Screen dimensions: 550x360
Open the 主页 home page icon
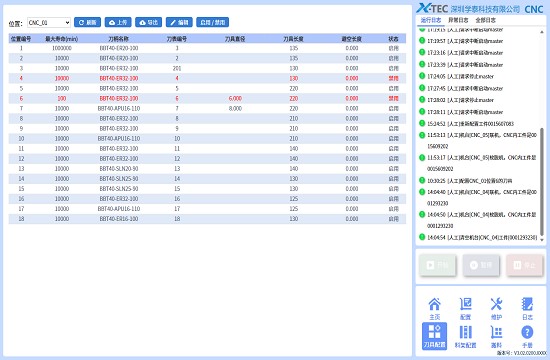click(x=435, y=308)
